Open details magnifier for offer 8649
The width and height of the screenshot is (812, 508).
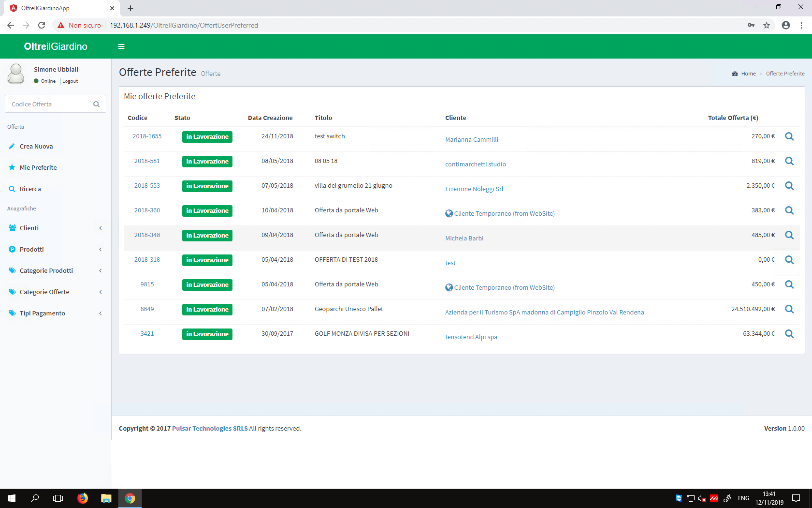click(x=789, y=309)
